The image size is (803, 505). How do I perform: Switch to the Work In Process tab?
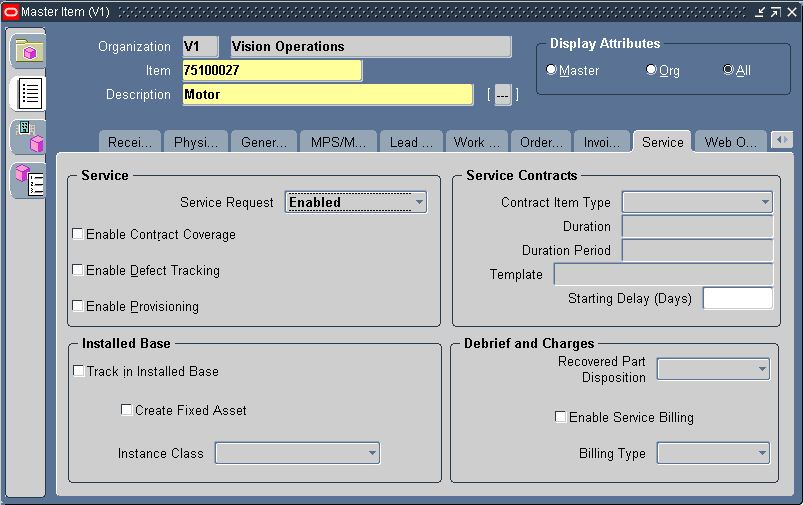[x=477, y=142]
